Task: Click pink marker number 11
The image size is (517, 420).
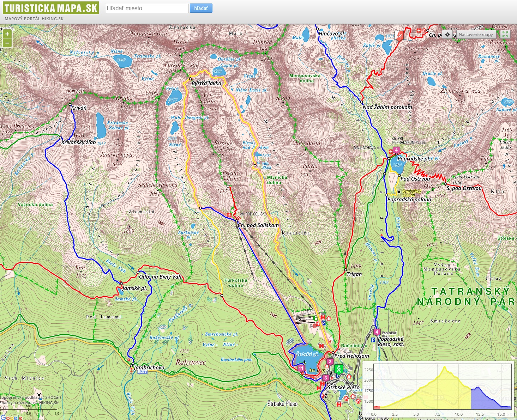Action: tap(301, 368)
